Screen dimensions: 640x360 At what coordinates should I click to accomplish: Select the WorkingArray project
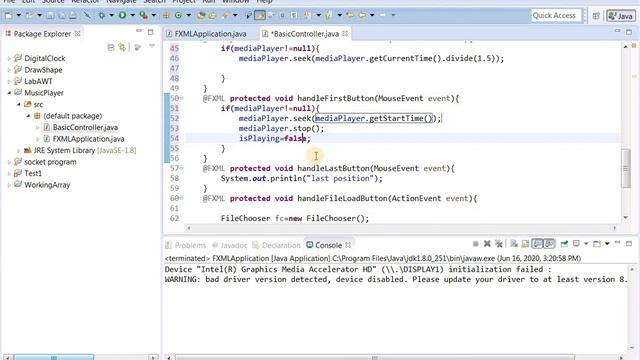pyautogui.click(x=47, y=185)
